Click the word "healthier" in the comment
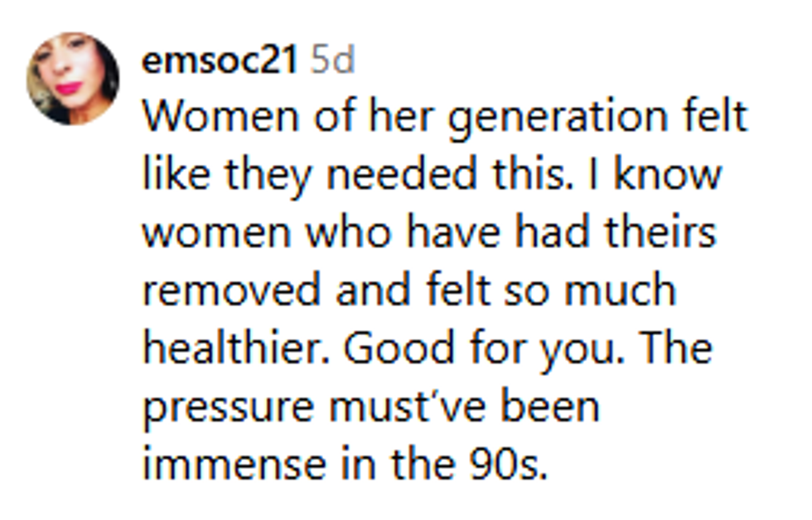 click(x=236, y=347)
